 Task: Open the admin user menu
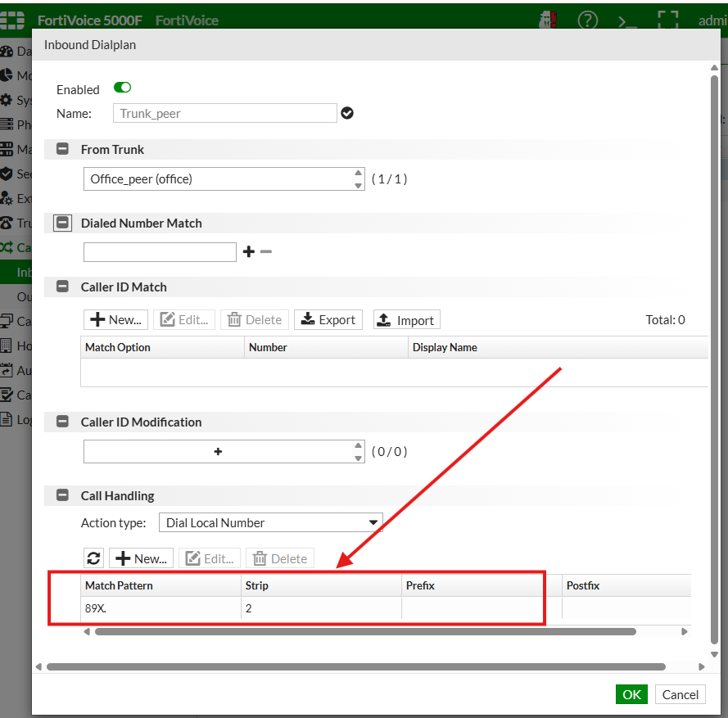pyautogui.click(x=712, y=20)
